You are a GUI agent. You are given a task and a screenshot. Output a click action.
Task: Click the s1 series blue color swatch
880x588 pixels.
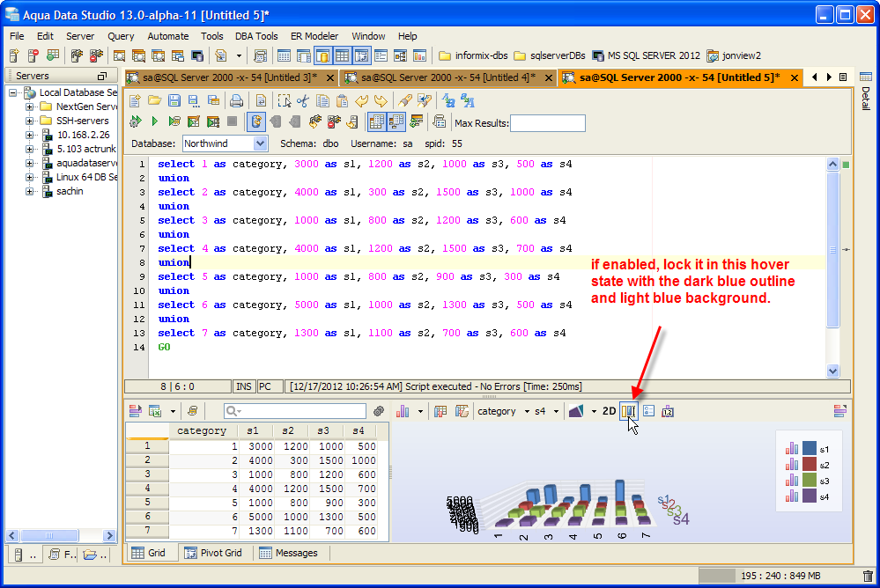click(810, 448)
